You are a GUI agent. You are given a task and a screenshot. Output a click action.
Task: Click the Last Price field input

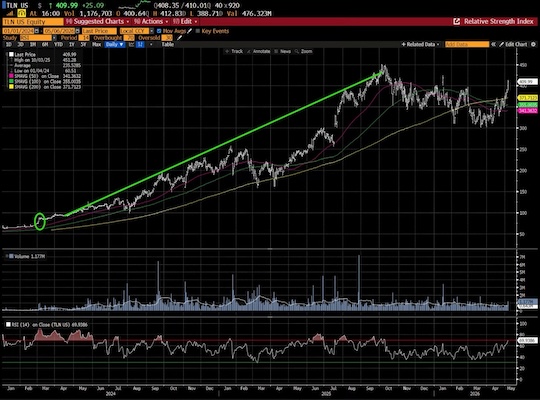pos(100,31)
